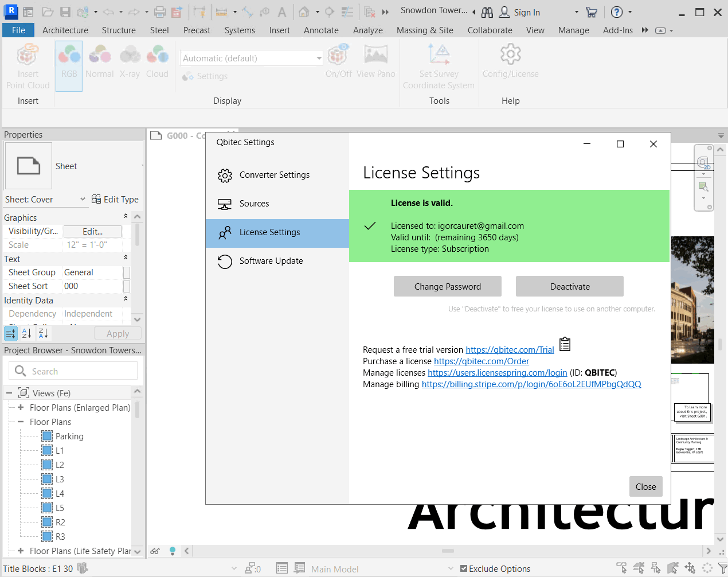Open the qbitec.com/Order link
The width and height of the screenshot is (728, 577).
pos(482,361)
